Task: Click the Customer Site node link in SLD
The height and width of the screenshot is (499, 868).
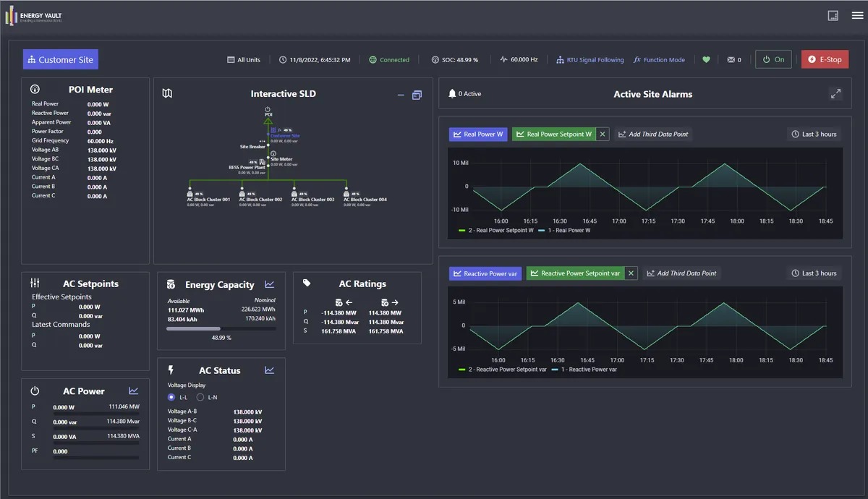Action: [285, 135]
